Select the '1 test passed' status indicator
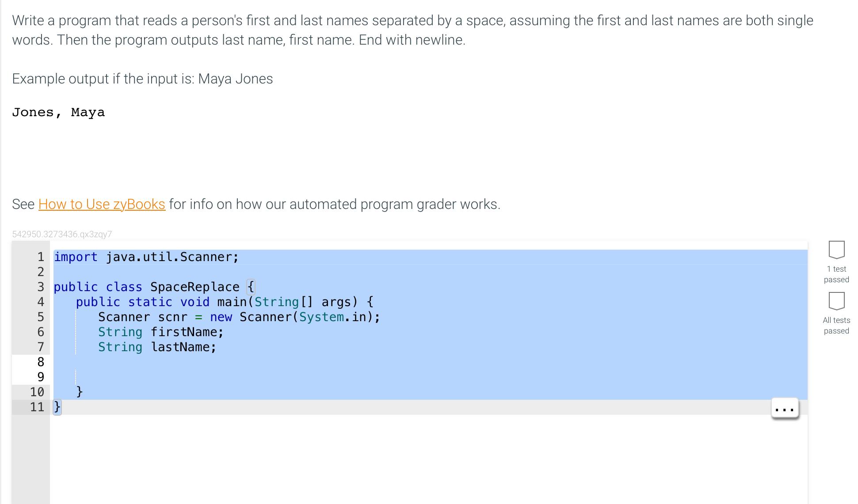 click(835, 274)
